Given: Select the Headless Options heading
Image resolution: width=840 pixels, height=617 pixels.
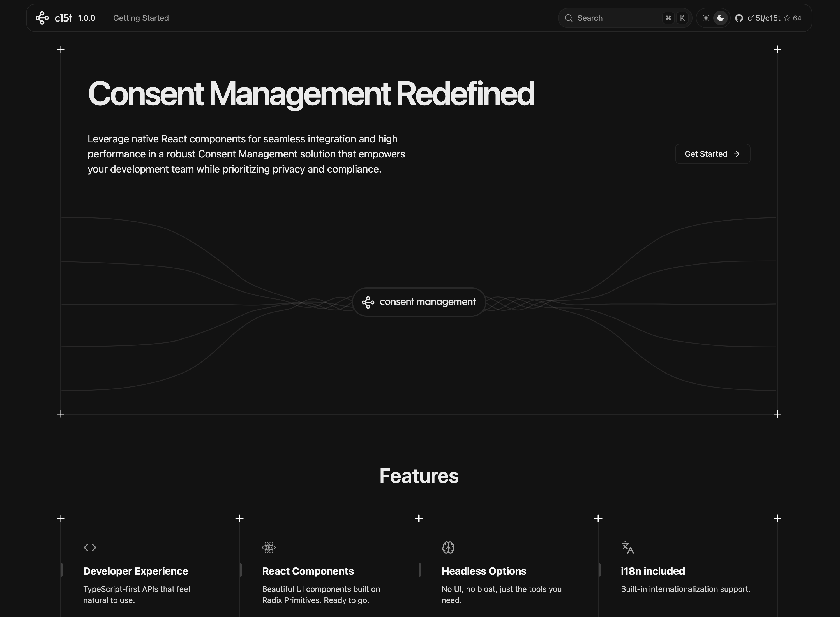Looking at the screenshot, I should (484, 571).
